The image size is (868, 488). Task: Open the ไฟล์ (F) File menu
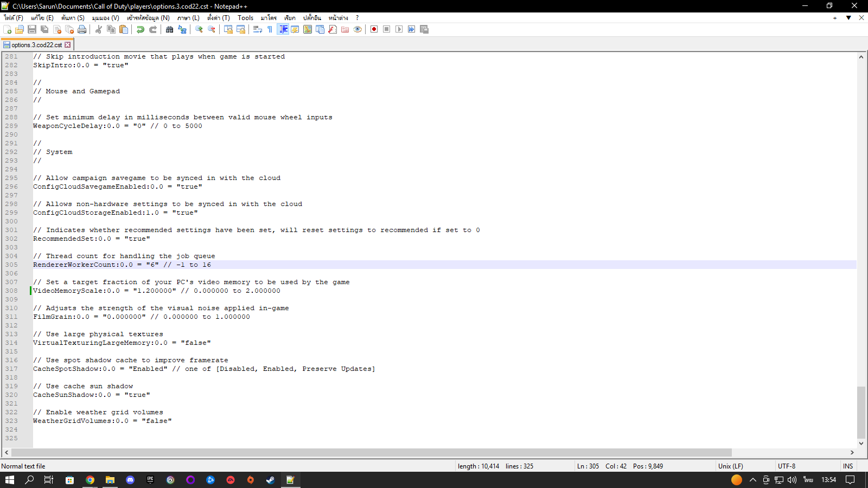[x=14, y=18]
